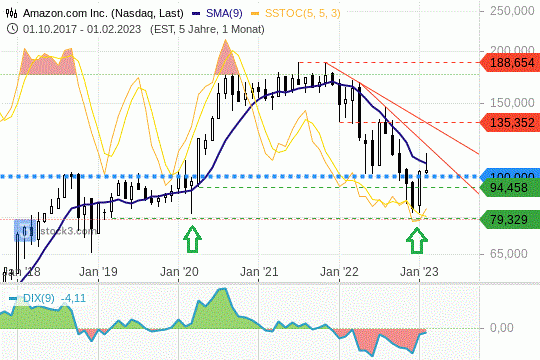Screen dimensions: 540x360
Task: Click the candlestick chart type icon
Action: tap(11, 13)
